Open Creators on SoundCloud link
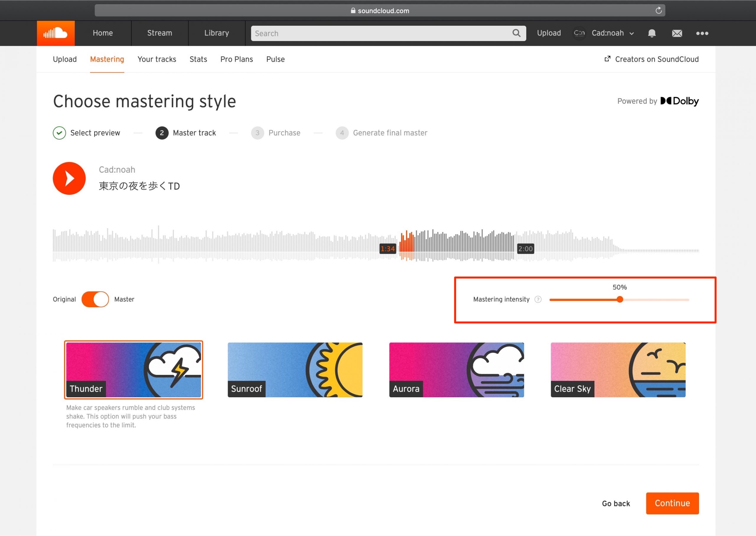 pos(657,59)
